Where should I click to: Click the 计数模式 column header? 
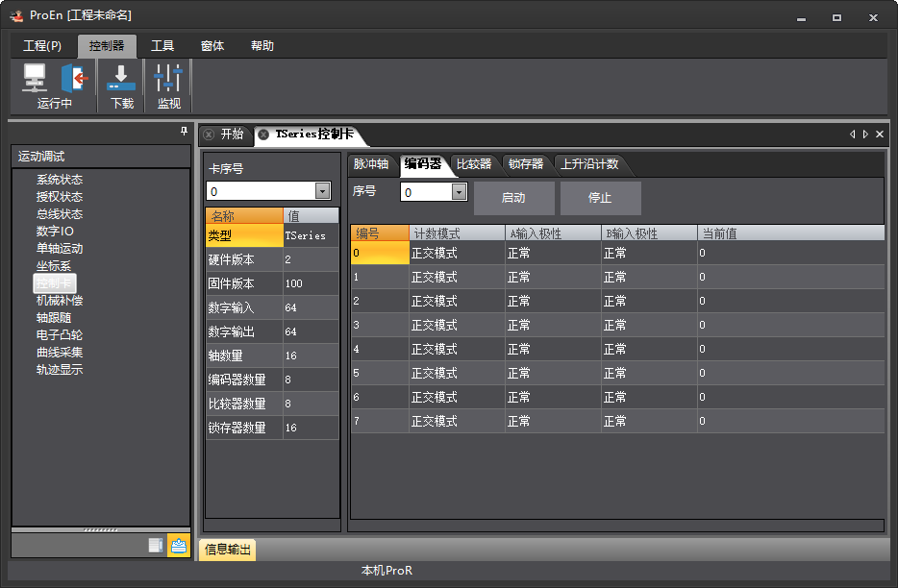click(x=457, y=233)
